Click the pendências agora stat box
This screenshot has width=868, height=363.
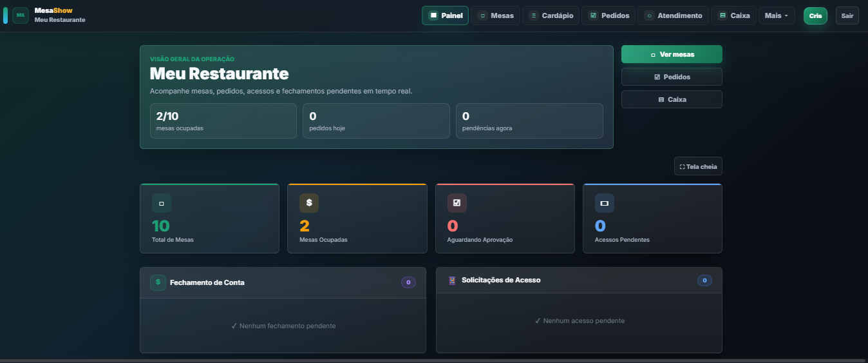pos(529,121)
